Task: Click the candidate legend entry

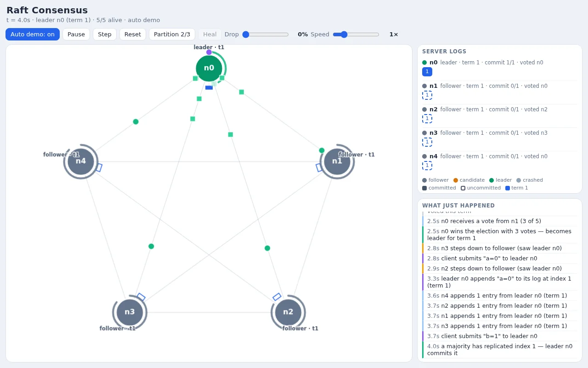Action: (469, 180)
